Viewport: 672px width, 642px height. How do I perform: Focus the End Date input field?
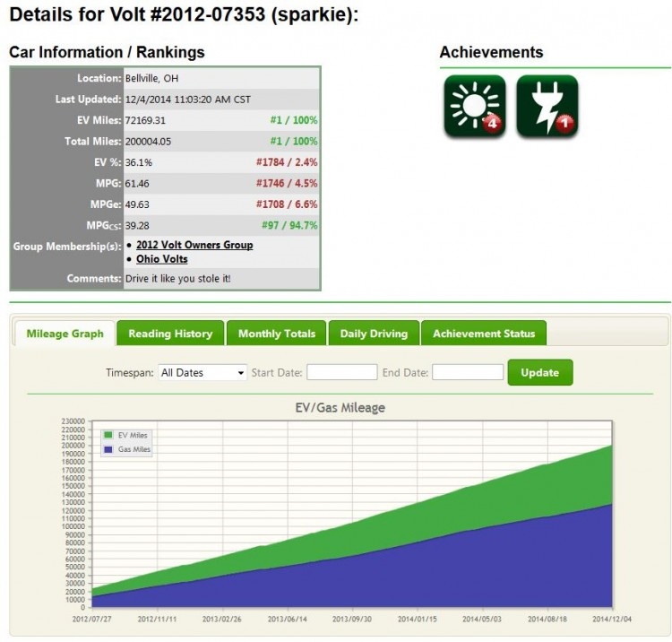click(x=468, y=372)
